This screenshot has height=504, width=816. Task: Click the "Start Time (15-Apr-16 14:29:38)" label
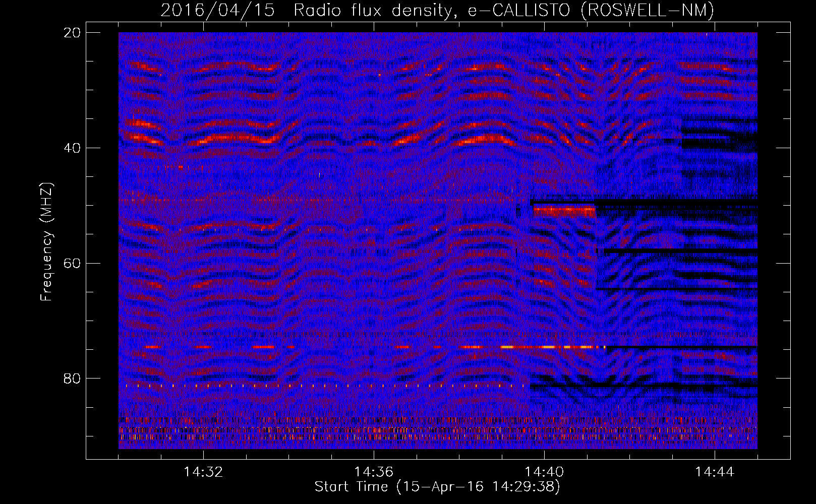tap(437, 487)
